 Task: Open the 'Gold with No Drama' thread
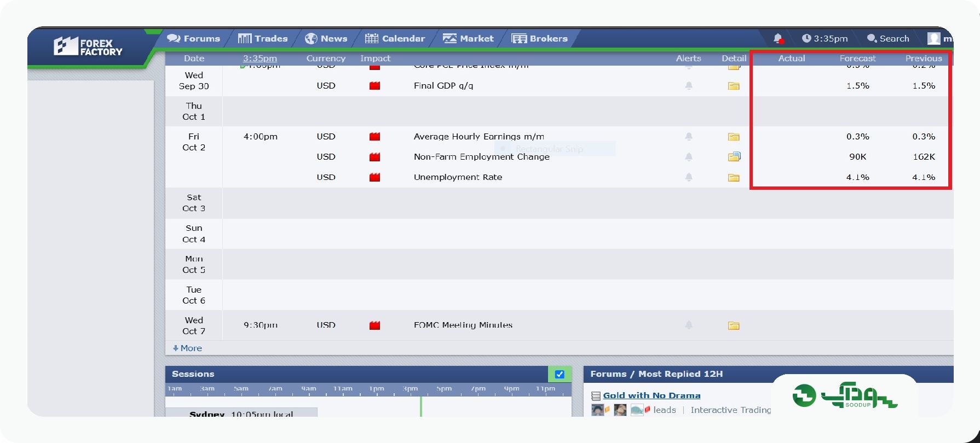[652, 395]
